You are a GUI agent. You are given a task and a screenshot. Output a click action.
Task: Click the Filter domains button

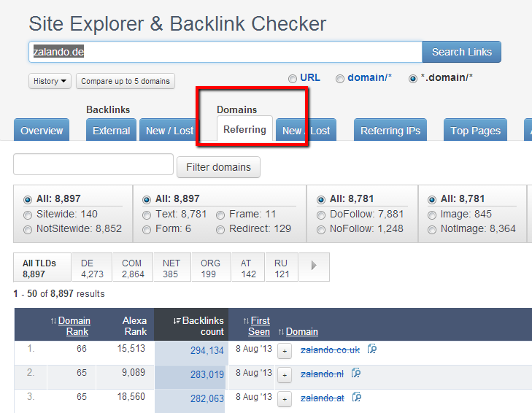218,167
